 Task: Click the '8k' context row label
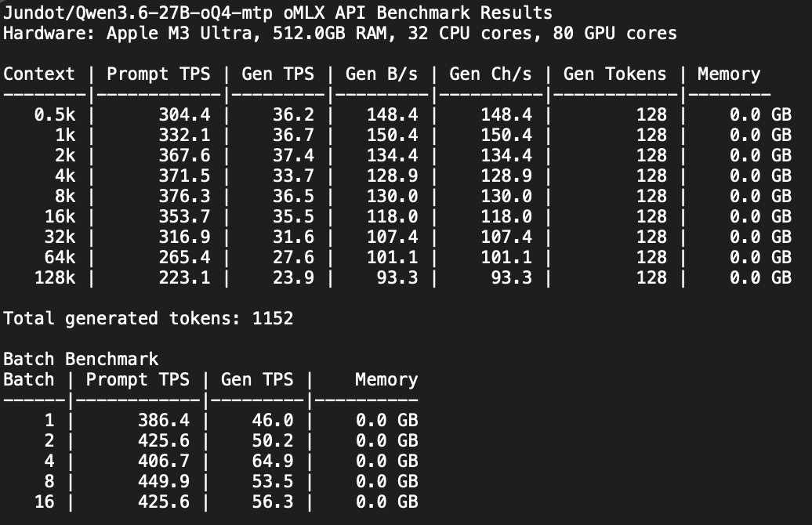[65, 196]
